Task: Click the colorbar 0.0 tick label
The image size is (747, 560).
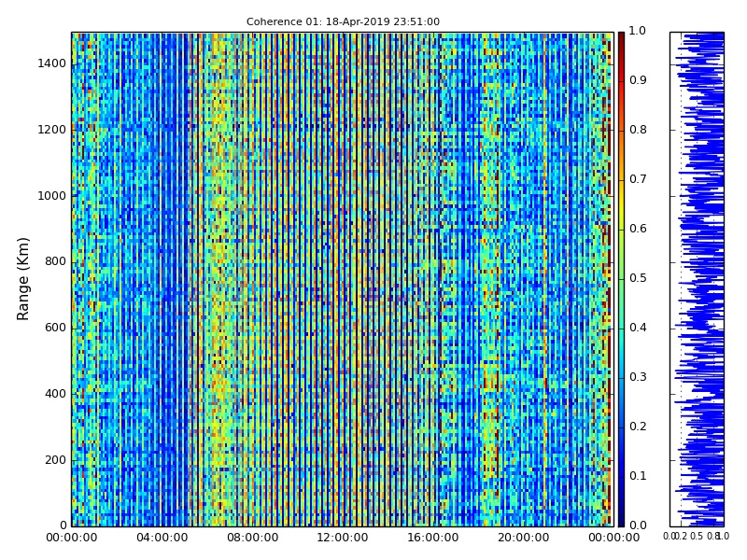Action: [x=638, y=525]
